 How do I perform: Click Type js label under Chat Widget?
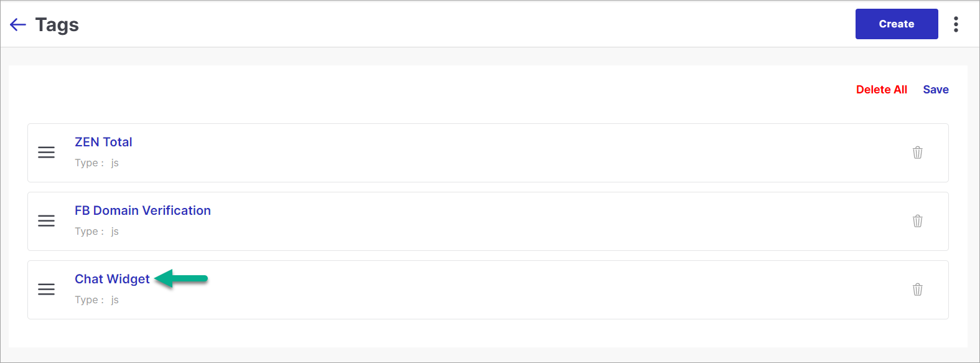96,300
